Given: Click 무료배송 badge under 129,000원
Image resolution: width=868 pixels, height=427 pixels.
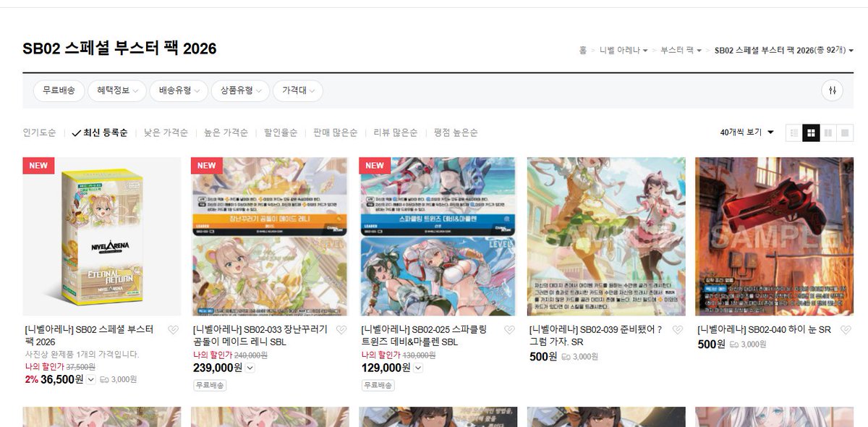Looking at the screenshot, I should tap(378, 386).
